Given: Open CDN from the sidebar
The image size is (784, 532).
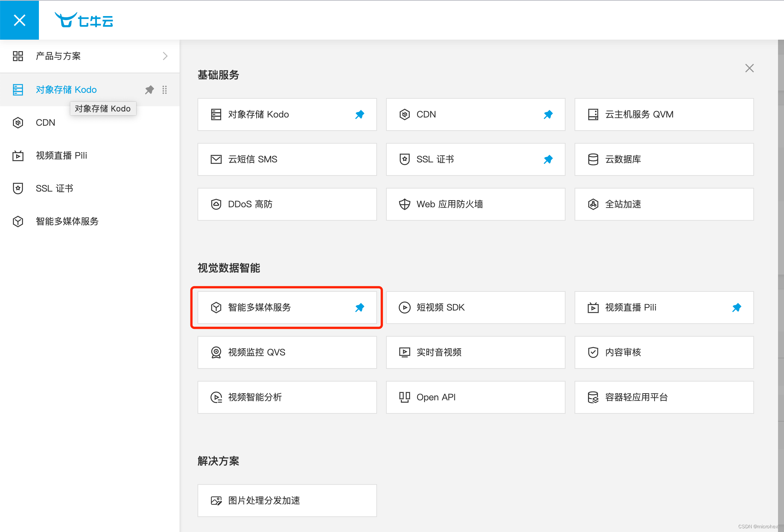Looking at the screenshot, I should (90, 123).
